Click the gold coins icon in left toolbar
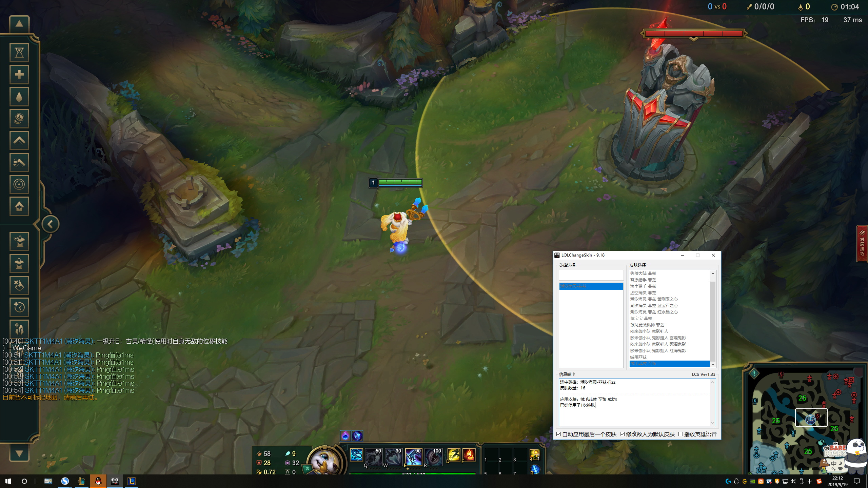 click(19, 119)
